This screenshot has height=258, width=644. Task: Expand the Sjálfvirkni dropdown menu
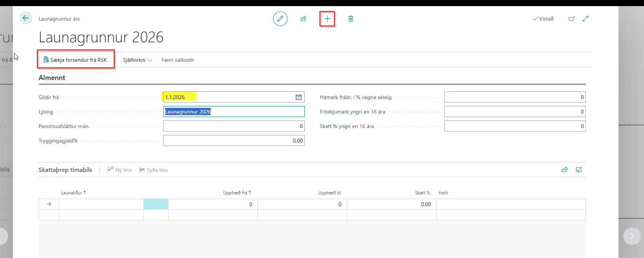[x=137, y=60]
